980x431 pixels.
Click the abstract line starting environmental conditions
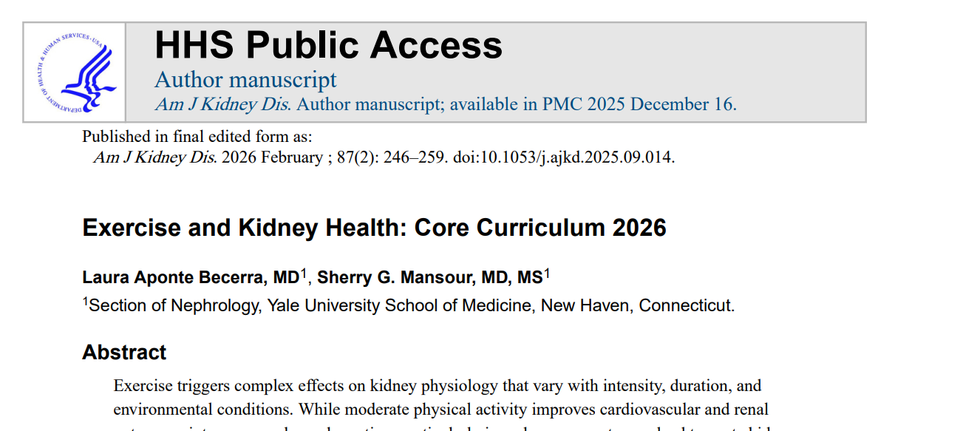click(440, 409)
